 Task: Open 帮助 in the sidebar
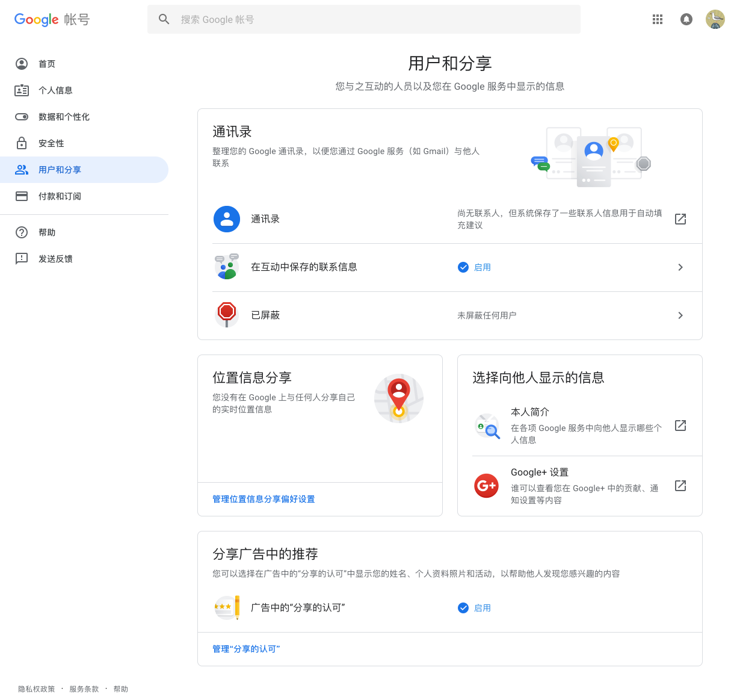pyautogui.click(x=84, y=232)
